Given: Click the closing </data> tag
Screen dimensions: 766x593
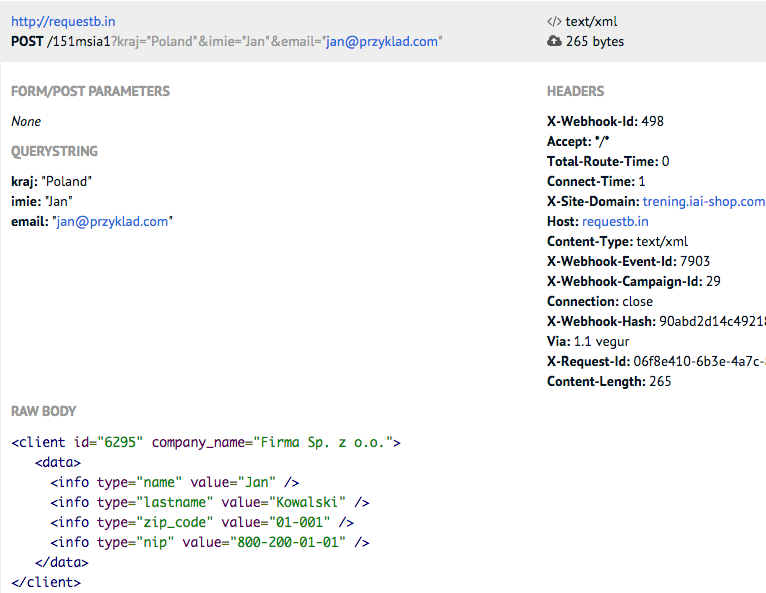Looking at the screenshot, I should point(62,563).
